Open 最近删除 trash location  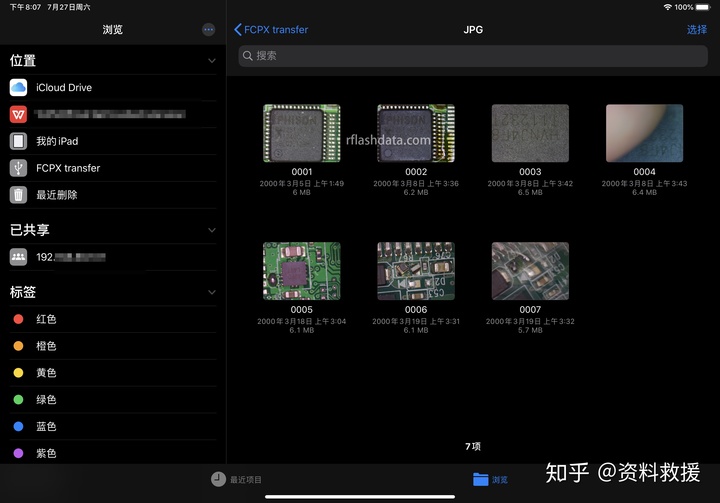pos(112,195)
